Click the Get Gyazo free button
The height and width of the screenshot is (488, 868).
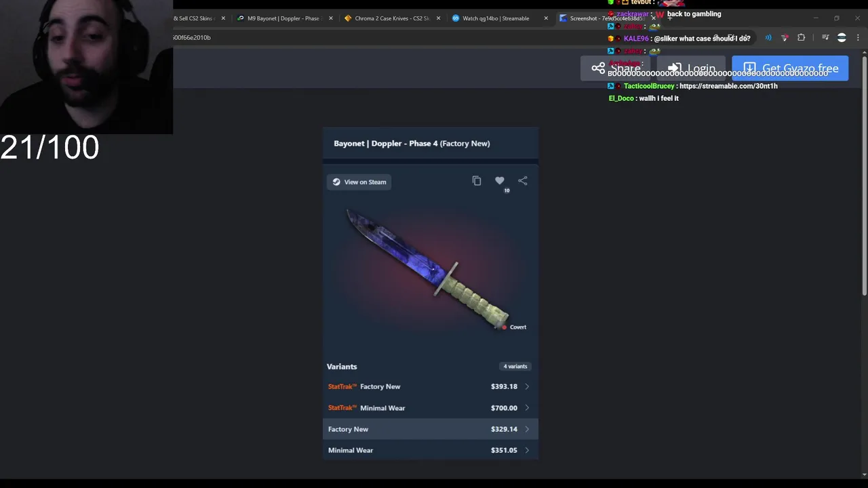[790, 68]
